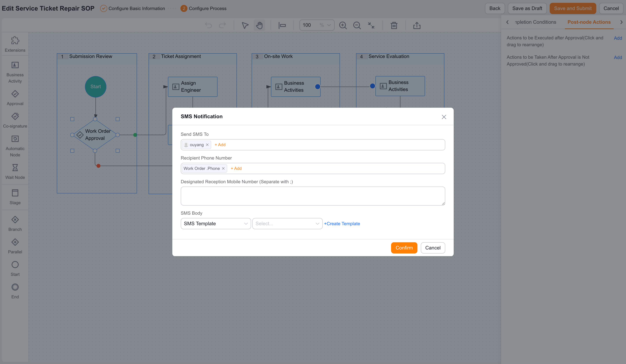Activate the hand pan tool
The height and width of the screenshot is (364, 626).
point(259,25)
